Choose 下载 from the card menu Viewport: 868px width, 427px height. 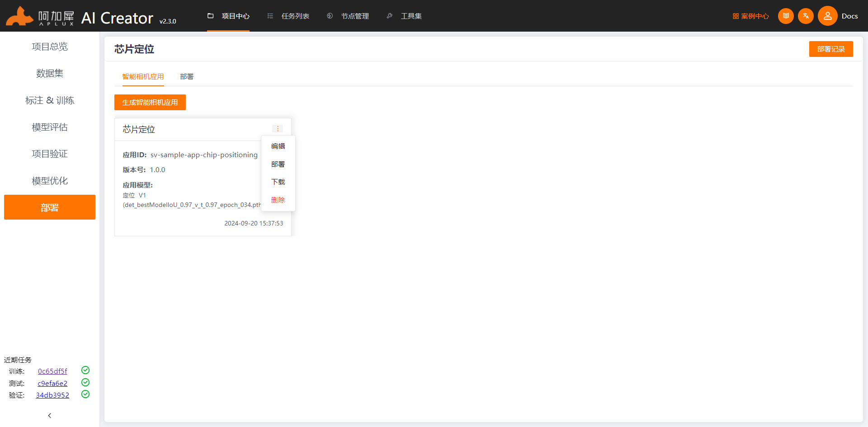click(278, 182)
